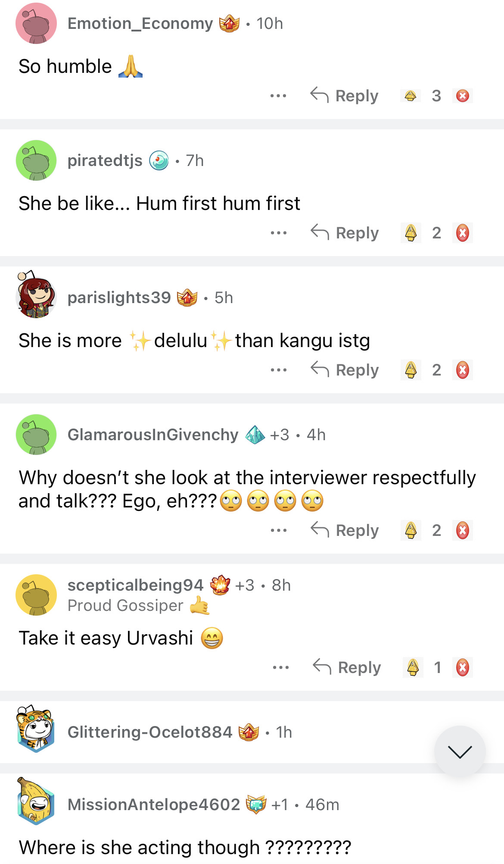Reply to Emotion_Economy's comment

(x=345, y=96)
